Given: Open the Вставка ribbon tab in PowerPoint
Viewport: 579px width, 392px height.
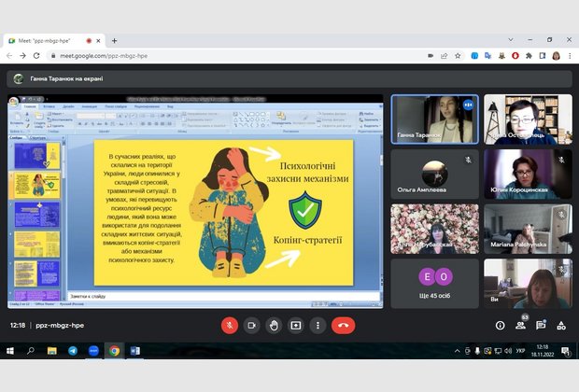Looking at the screenshot, I should coord(49,106).
